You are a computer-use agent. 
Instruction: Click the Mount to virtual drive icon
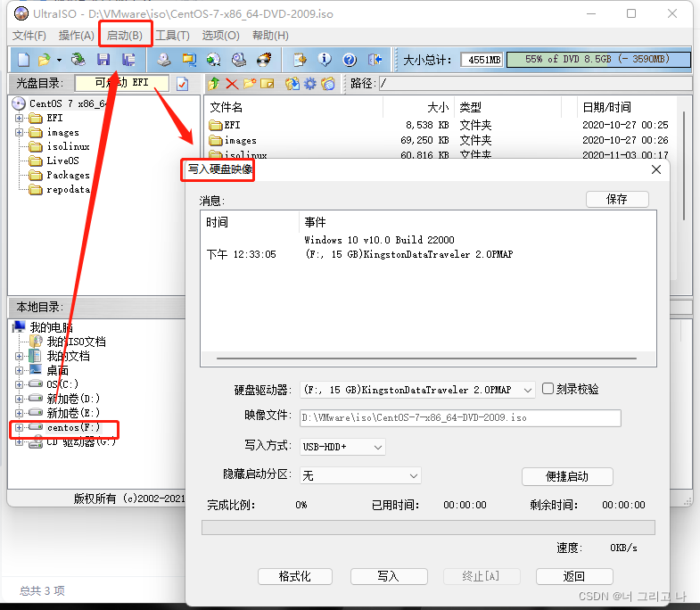tap(239, 60)
